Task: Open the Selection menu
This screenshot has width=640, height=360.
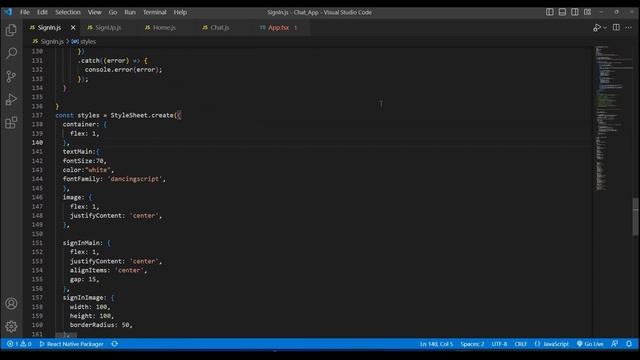Action: [x=68, y=12]
